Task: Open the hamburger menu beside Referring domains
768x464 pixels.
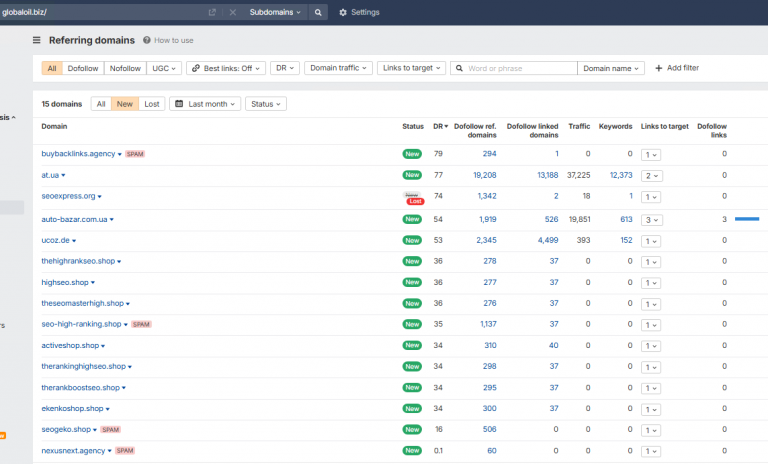Action: click(x=37, y=40)
